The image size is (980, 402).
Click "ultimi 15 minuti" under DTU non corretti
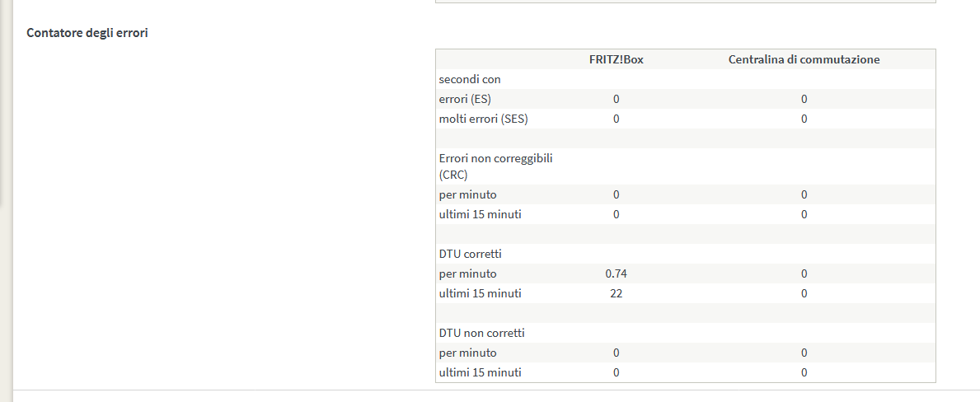tap(480, 372)
